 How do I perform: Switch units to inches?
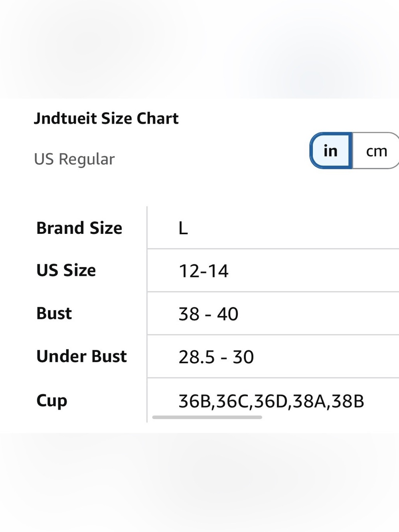tap(331, 151)
